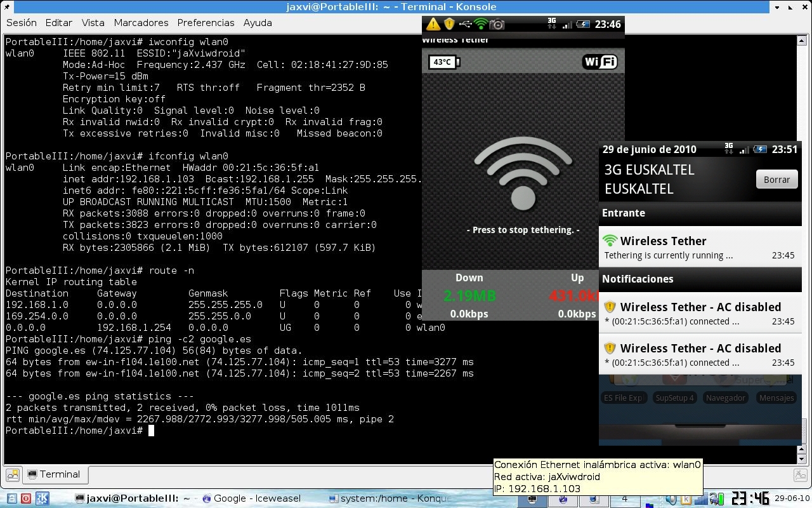Image resolution: width=812 pixels, height=508 pixels.
Task: Click the WiFi logo badge
Action: 599,62
